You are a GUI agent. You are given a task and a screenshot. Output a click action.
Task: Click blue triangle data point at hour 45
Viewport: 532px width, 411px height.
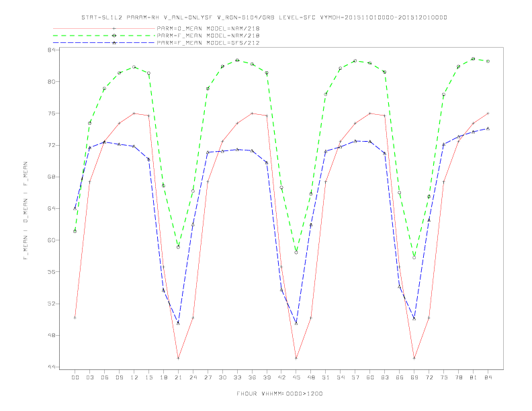[296, 324]
